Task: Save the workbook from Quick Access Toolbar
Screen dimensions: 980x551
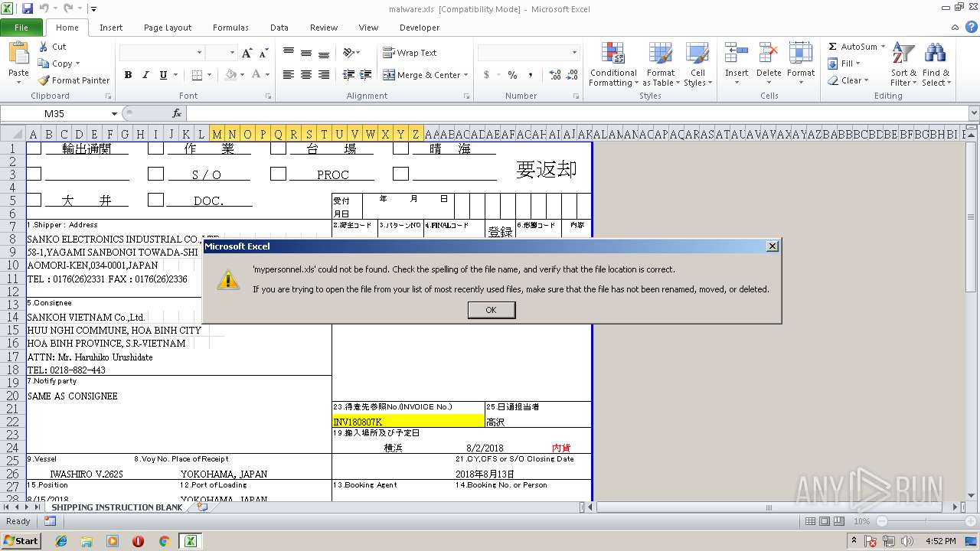Action: point(28,8)
